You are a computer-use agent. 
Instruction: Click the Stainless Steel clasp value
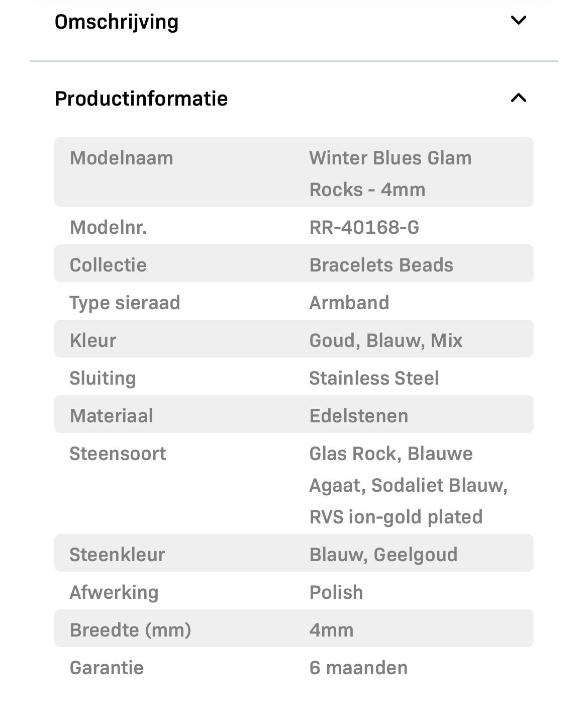tap(374, 378)
